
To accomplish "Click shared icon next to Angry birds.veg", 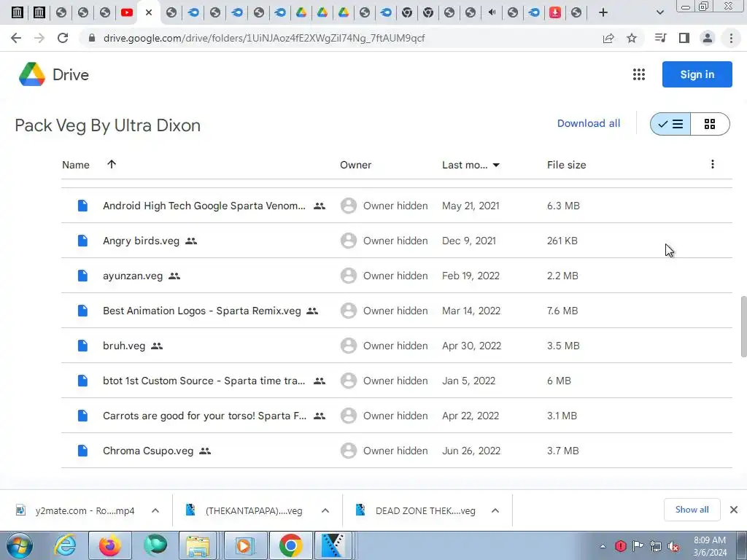I will point(191,241).
